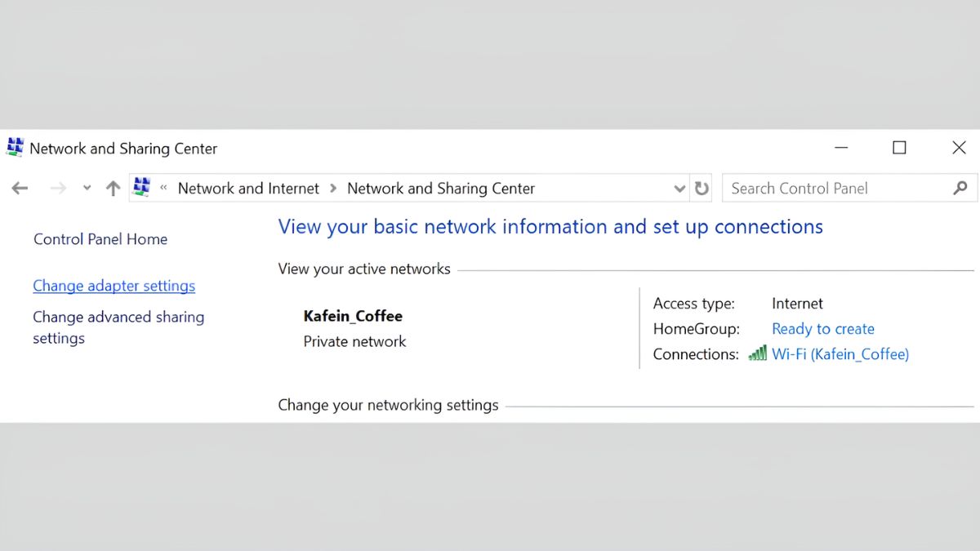
Task: Click the View your basic network information heading
Action: click(x=550, y=227)
